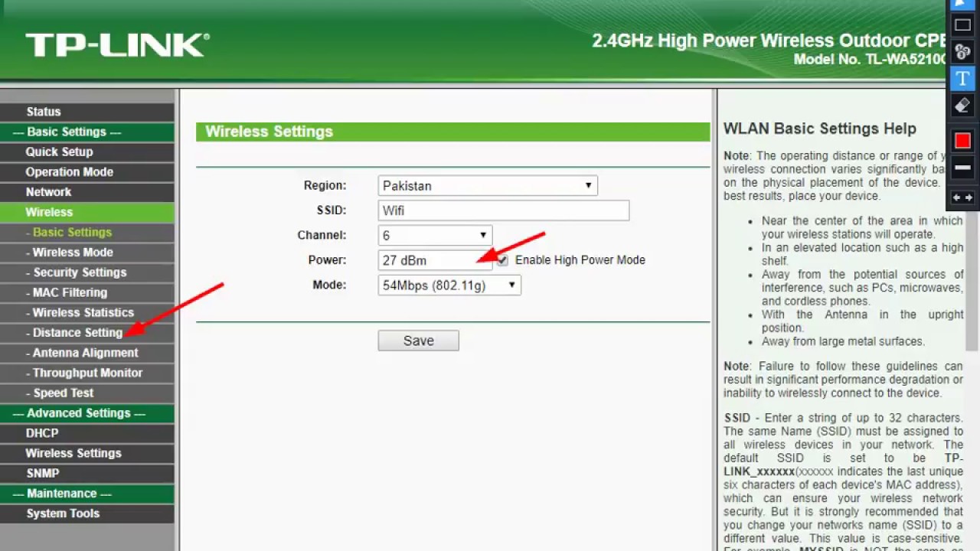Open the line thickness selector
This screenshot has width=980, height=551.
tap(962, 168)
